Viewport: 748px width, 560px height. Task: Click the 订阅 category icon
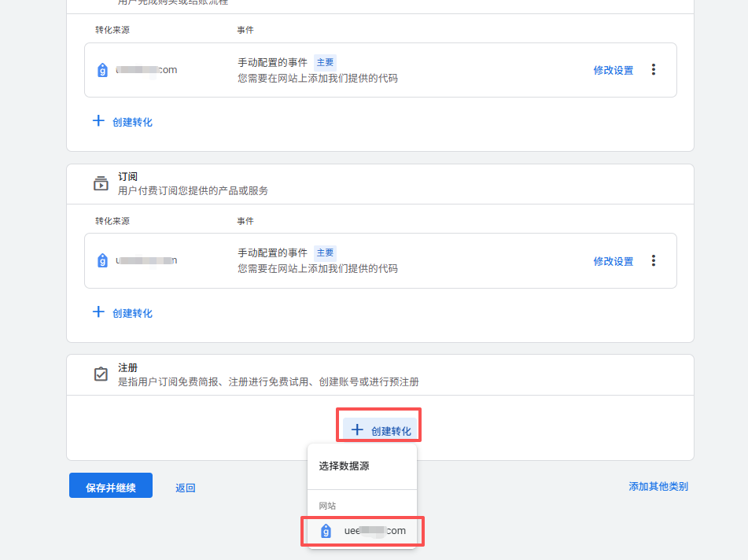[101, 183]
